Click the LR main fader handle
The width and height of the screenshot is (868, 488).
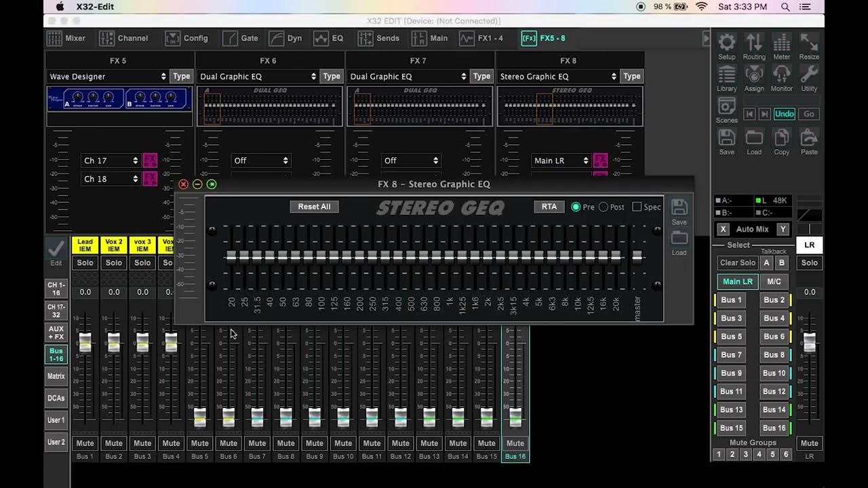coord(810,342)
